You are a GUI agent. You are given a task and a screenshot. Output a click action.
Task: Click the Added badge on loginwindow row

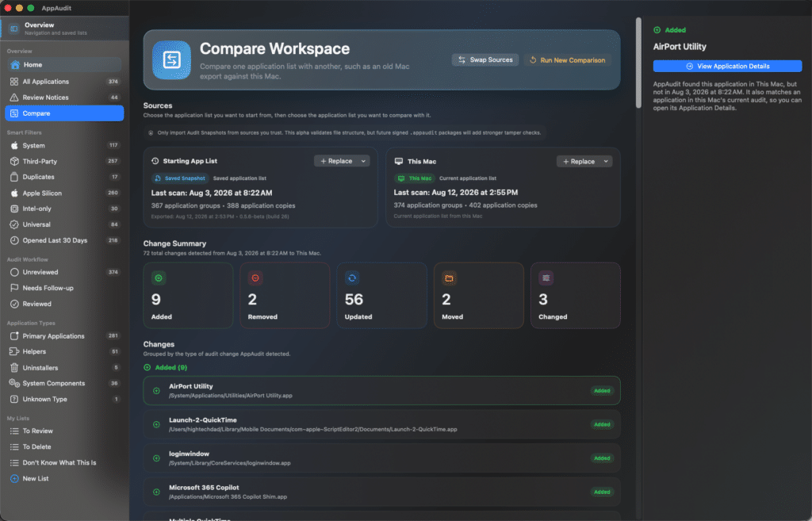tap(602, 458)
